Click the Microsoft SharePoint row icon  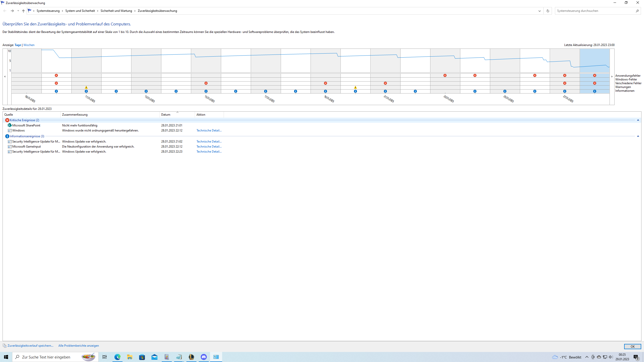click(x=10, y=125)
